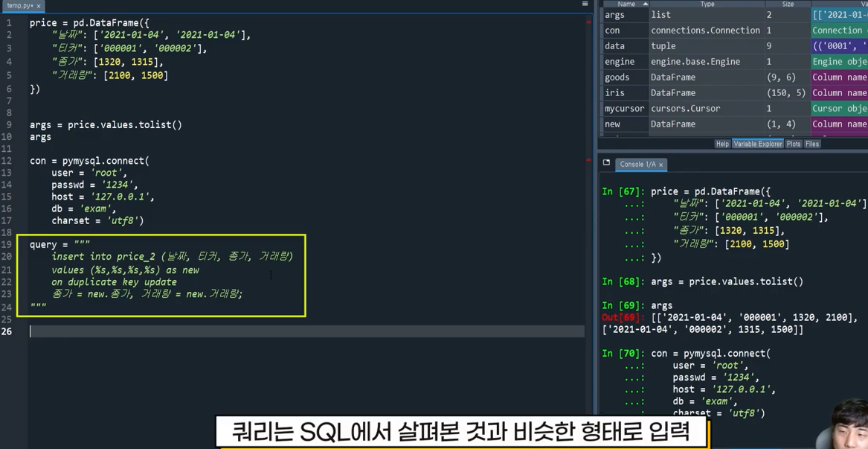
Task: Click line number 1 in the editor gutter
Action: click(9, 23)
